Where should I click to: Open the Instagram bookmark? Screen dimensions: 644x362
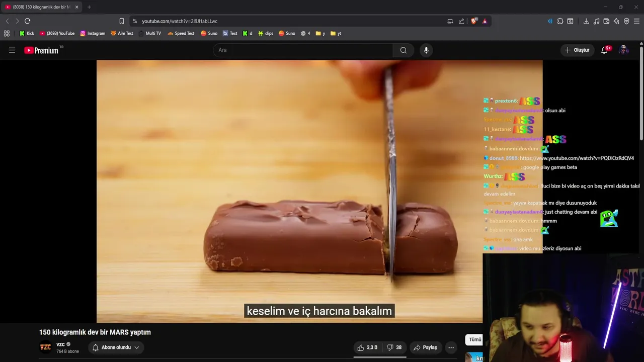(93, 33)
